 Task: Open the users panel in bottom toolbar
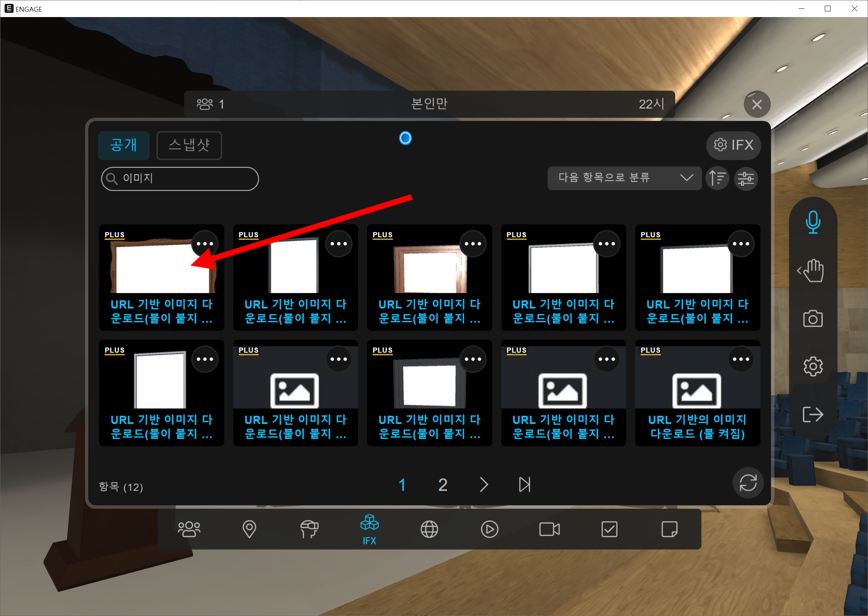[x=189, y=529]
